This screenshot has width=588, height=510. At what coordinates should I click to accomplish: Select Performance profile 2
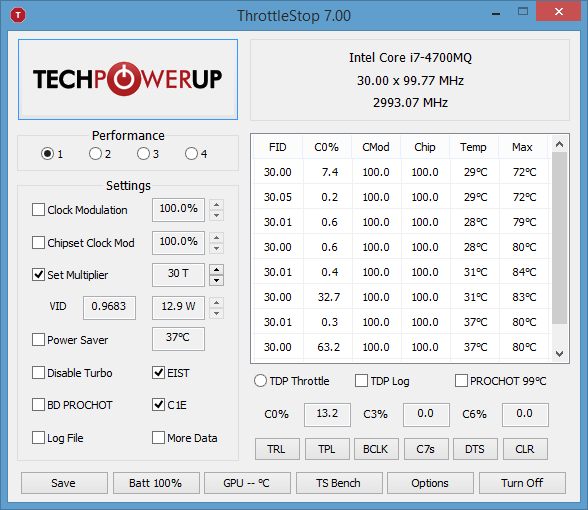click(95, 154)
